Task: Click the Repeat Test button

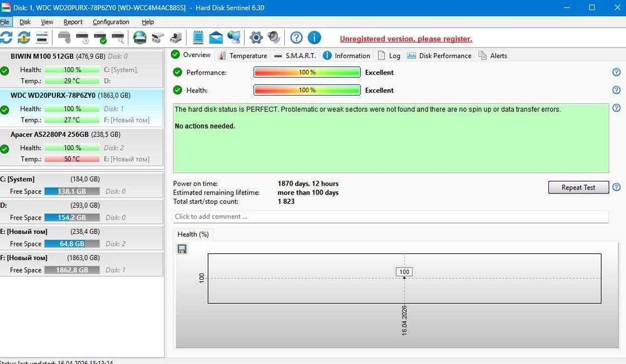Action: (x=578, y=188)
